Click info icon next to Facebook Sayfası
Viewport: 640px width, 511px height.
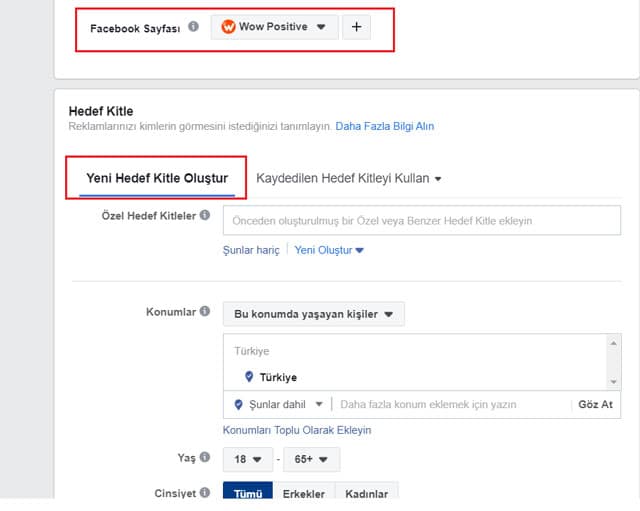(x=193, y=27)
